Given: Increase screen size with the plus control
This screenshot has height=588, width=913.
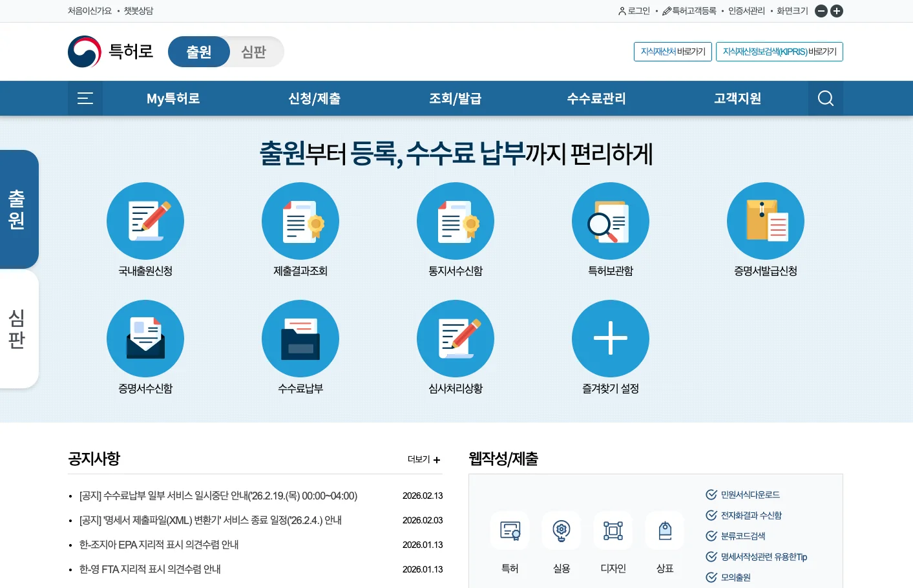Looking at the screenshot, I should 836,11.
